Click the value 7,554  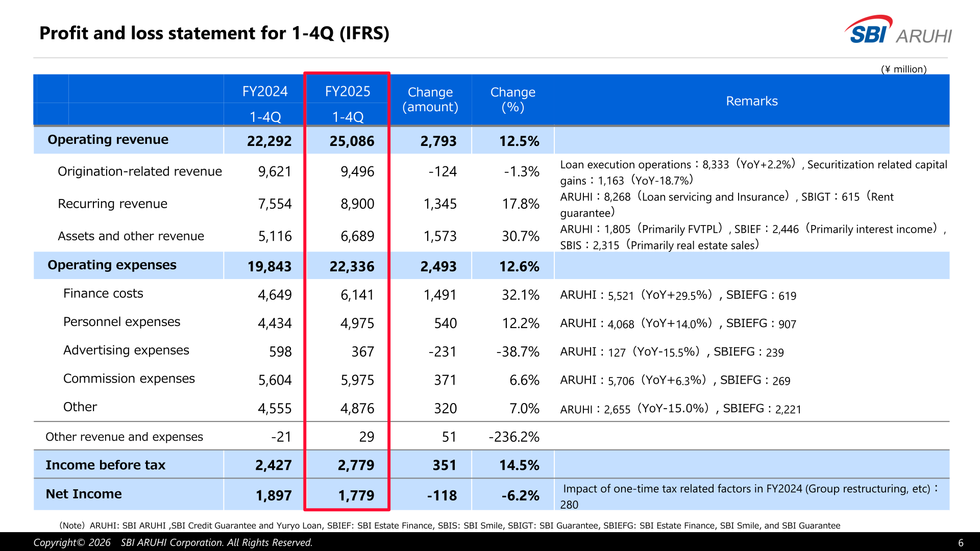(x=275, y=204)
